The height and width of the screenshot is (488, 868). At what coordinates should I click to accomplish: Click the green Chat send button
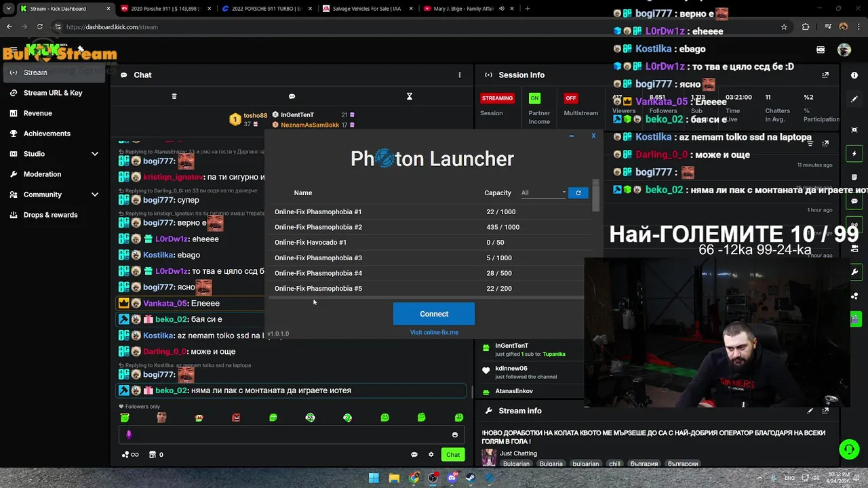pos(453,455)
